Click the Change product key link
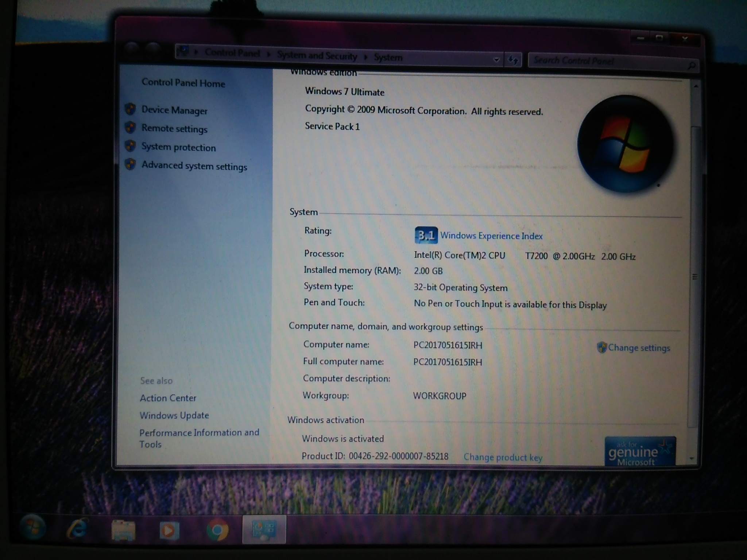 click(503, 457)
